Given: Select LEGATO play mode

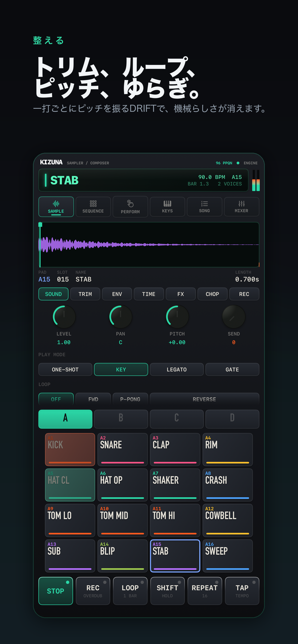Looking at the screenshot, I should coord(177,369).
